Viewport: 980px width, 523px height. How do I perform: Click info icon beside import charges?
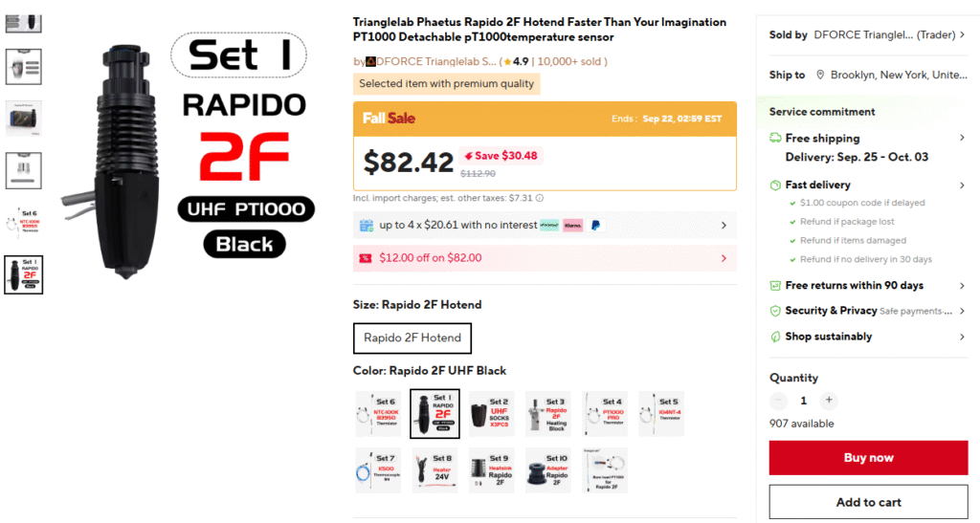click(540, 198)
